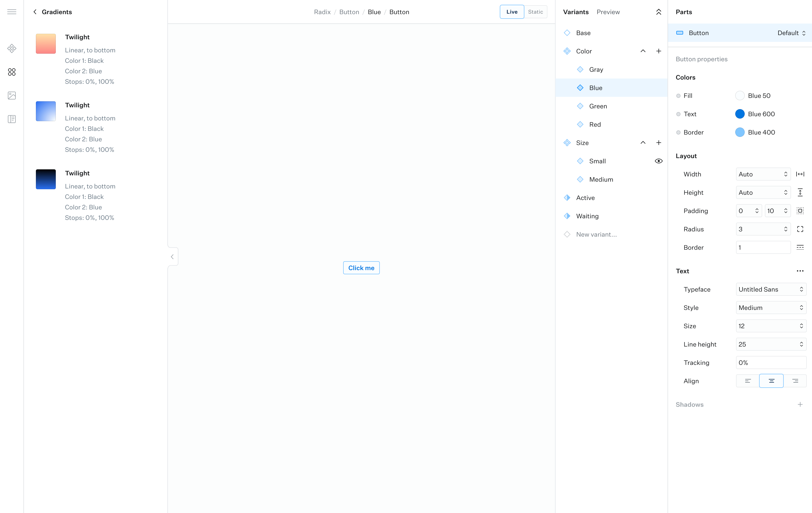Collapse the Size variant group
The width and height of the screenshot is (812, 513).
[x=643, y=143]
